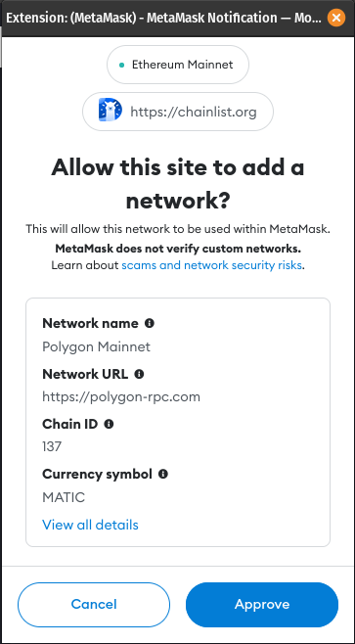Click the Chain ID value 137

point(52,447)
